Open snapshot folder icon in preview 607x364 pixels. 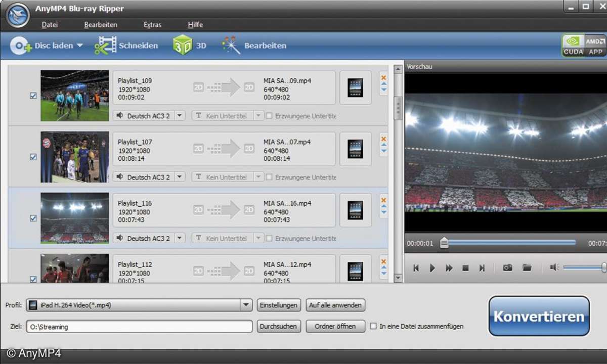527,268
